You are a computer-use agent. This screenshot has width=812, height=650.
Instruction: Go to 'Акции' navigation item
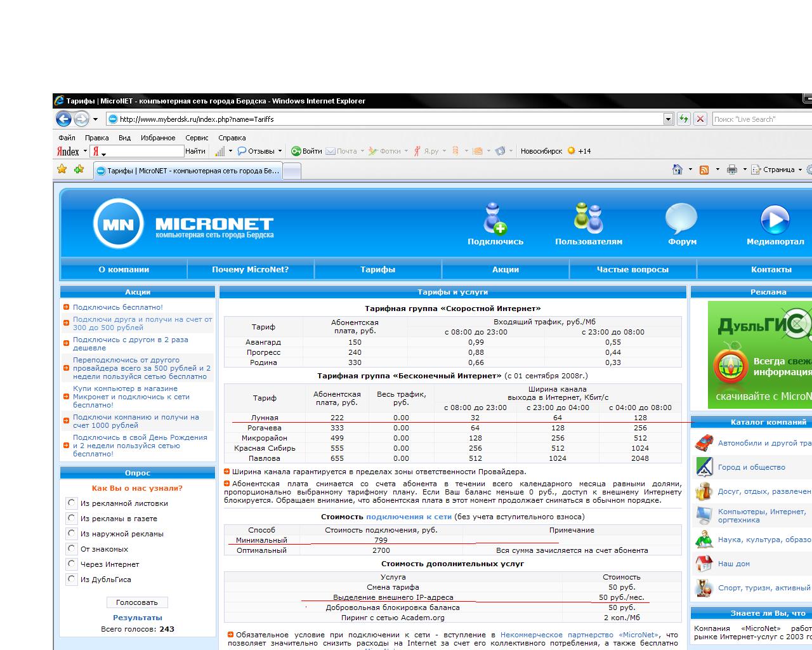[x=506, y=269]
